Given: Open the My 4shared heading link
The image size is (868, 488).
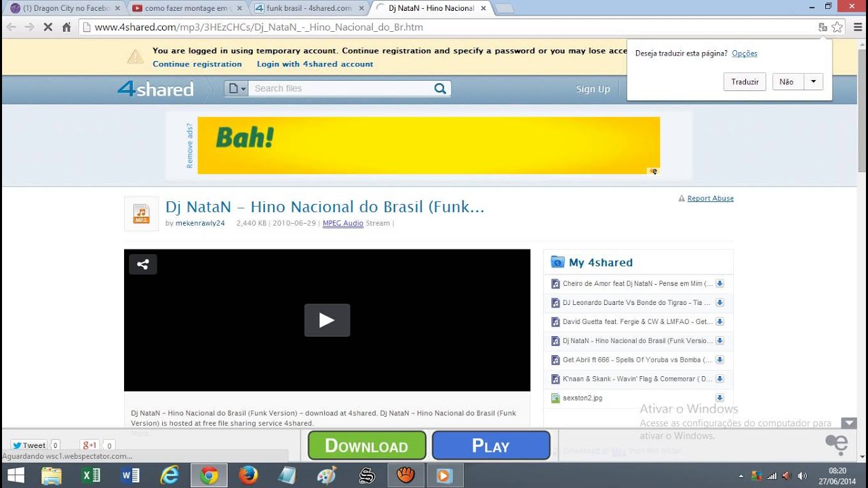Looking at the screenshot, I should (x=600, y=262).
